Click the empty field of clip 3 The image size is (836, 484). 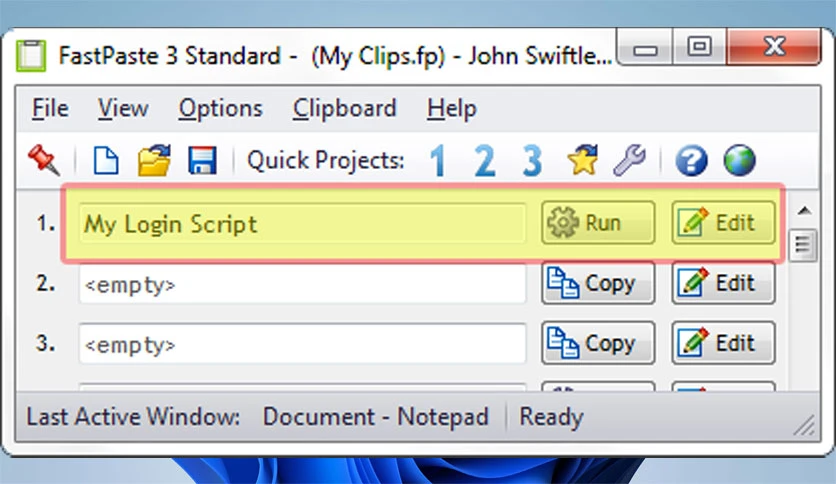302,344
